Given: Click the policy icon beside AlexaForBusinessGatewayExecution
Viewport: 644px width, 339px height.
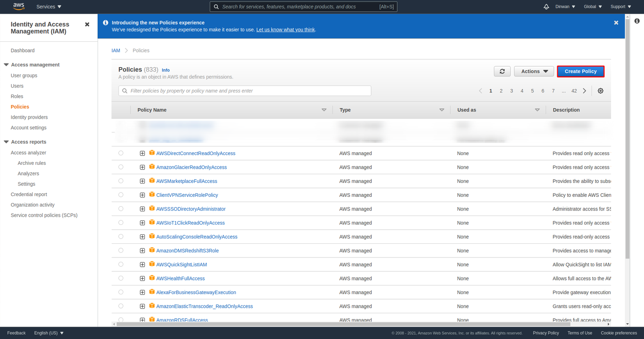Looking at the screenshot, I should click(x=152, y=292).
